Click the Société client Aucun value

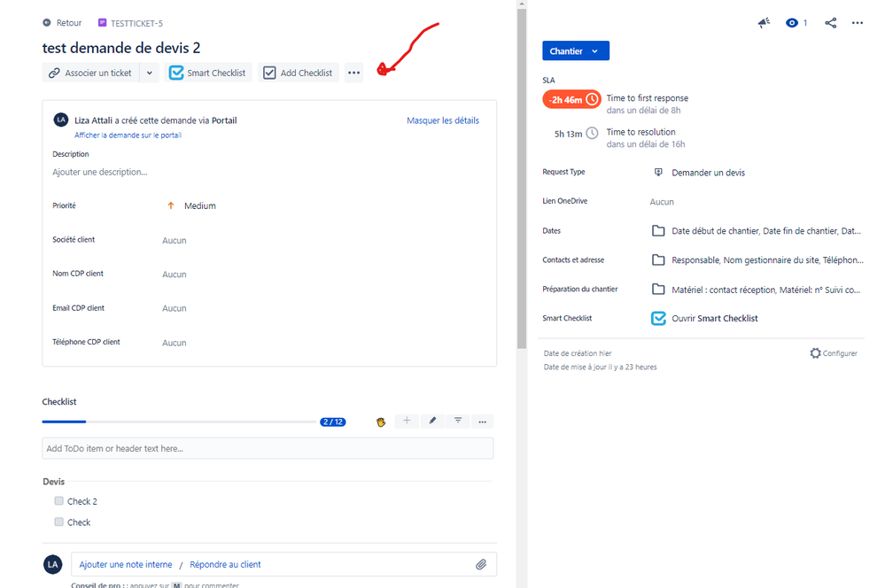(175, 240)
